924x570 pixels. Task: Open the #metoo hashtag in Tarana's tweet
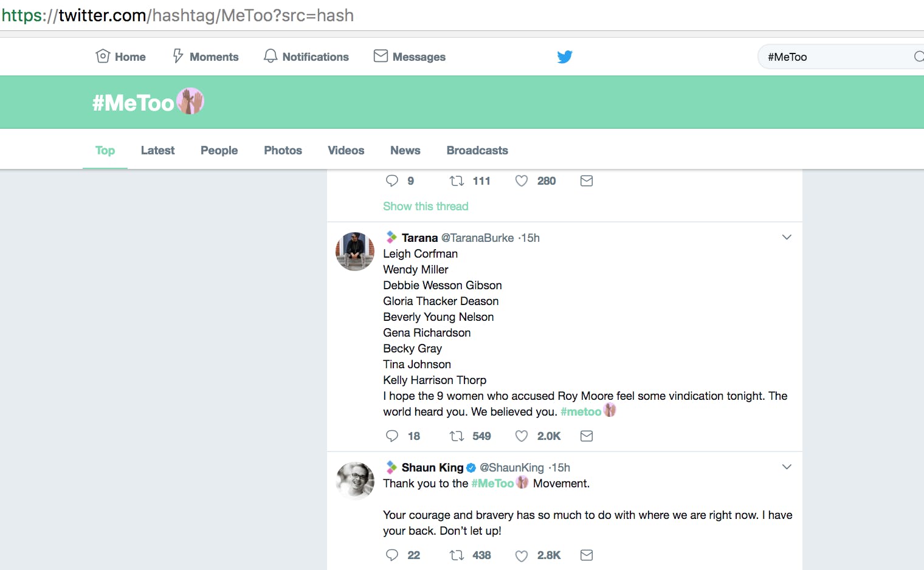tap(581, 411)
